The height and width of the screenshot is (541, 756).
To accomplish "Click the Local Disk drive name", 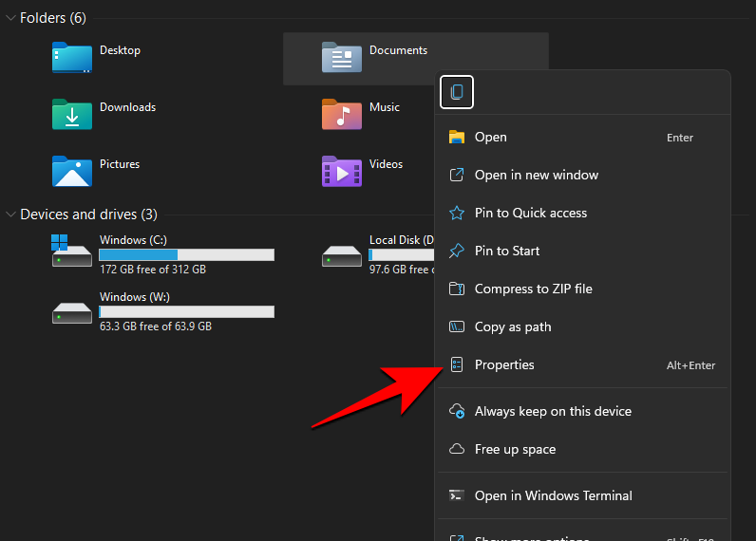I will pos(402,240).
